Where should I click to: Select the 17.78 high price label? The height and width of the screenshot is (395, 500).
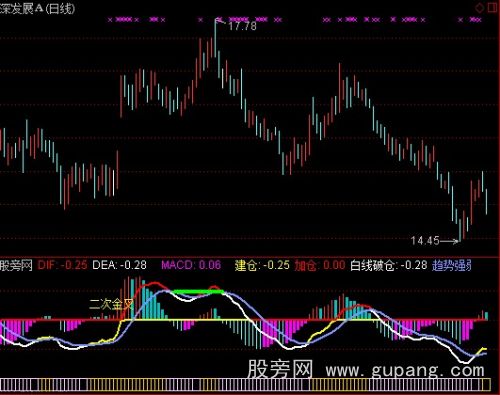(242, 26)
